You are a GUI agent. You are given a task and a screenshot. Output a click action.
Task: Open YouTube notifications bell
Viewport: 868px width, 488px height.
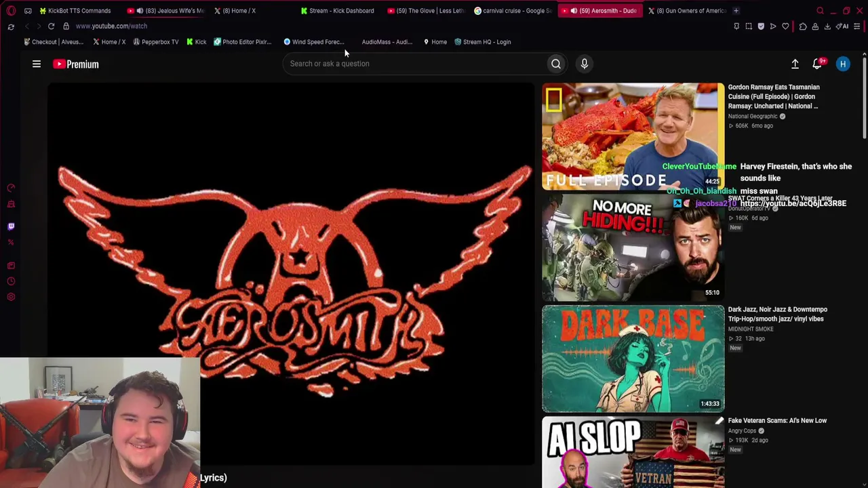pyautogui.click(x=817, y=64)
